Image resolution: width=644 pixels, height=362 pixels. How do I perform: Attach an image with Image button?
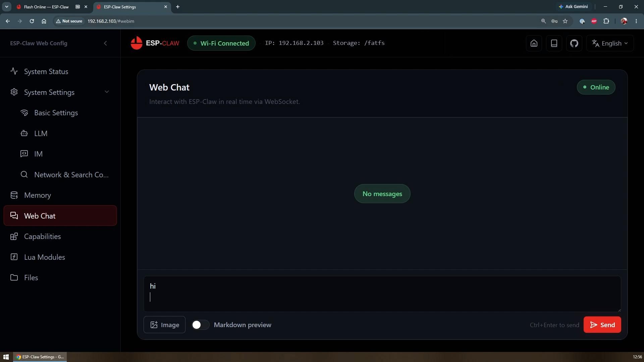164,325
